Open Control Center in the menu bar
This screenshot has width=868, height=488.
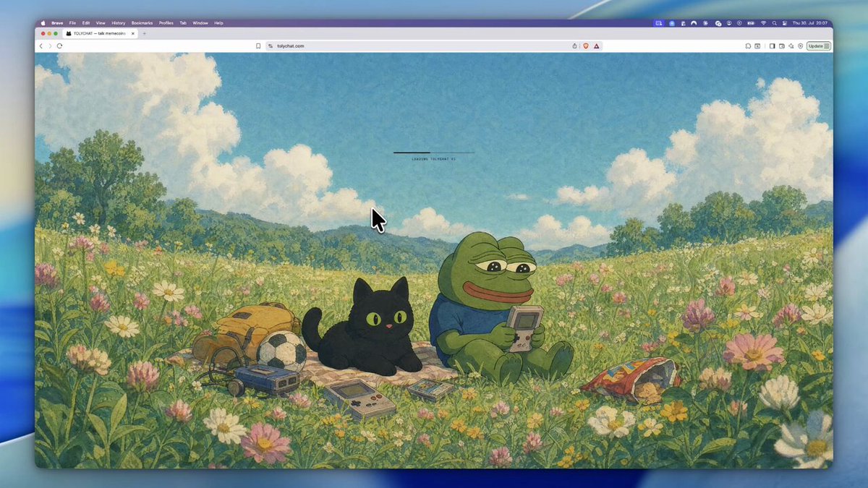tap(785, 23)
